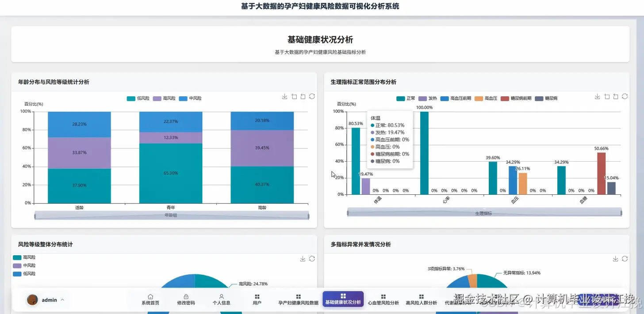Toggle 高血压 series in indicators legend
The width and height of the screenshot is (644, 314).
click(x=486, y=98)
